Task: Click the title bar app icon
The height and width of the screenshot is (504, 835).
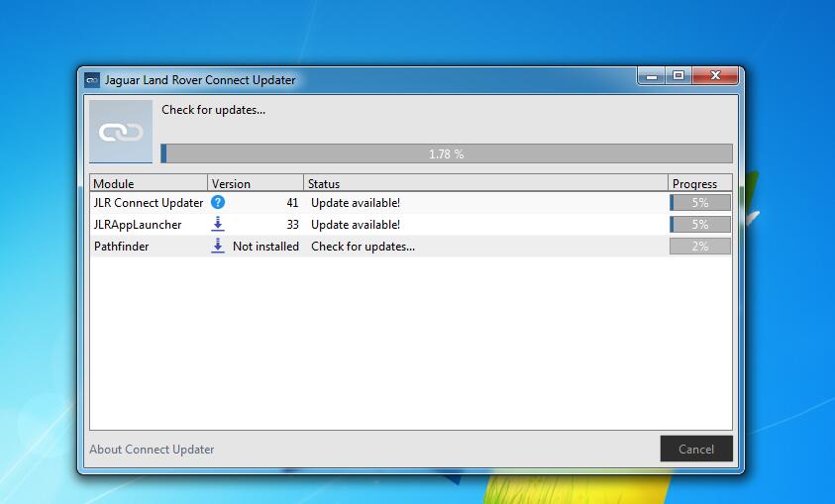Action: (x=92, y=80)
